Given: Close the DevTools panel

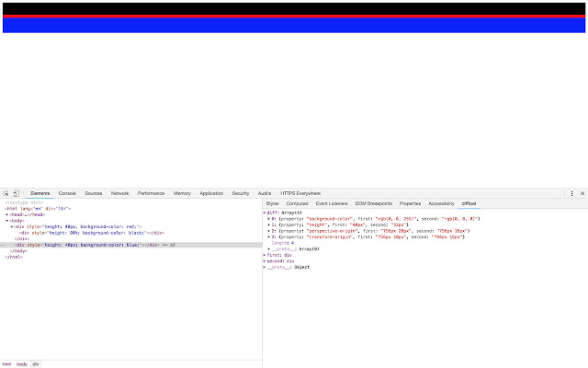Looking at the screenshot, I should pyautogui.click(x=582, y=193).
